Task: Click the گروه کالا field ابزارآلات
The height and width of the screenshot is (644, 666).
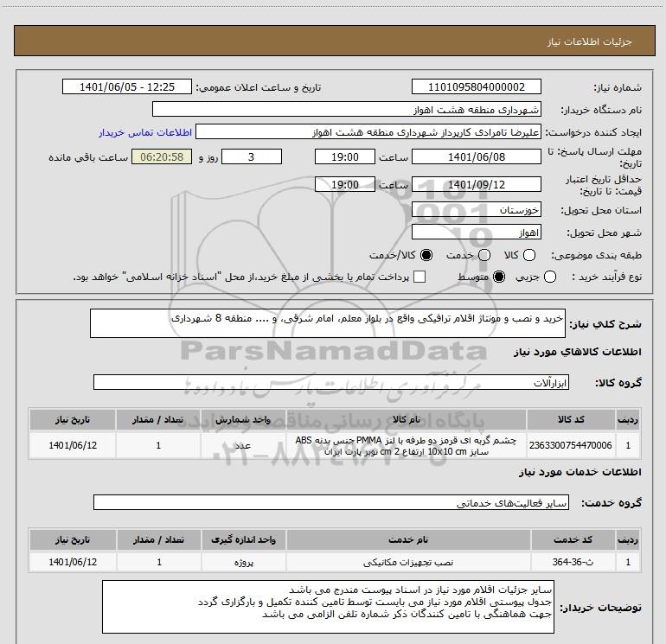Action: pyautogui.click(x=331, y=382)
